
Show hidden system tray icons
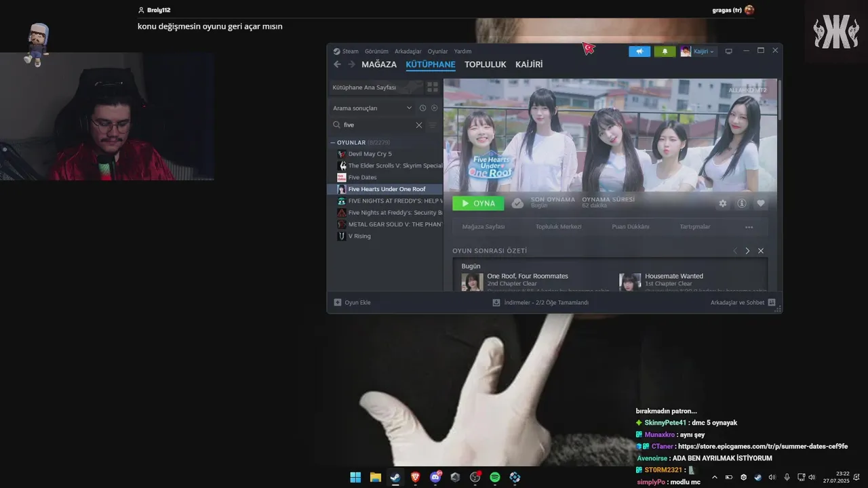[x=714, y=477]
